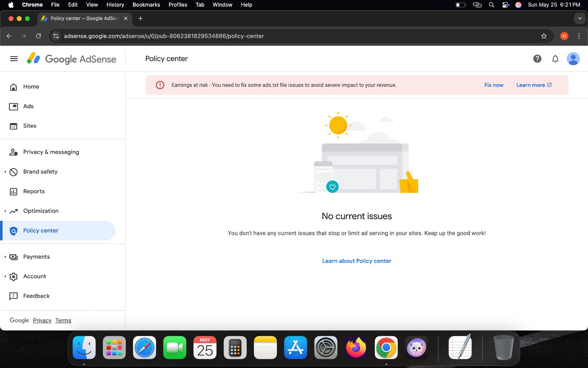Expand the Optimization section arrow
The width and height of the screenshot is (588, 368).
tap(5, 211)
